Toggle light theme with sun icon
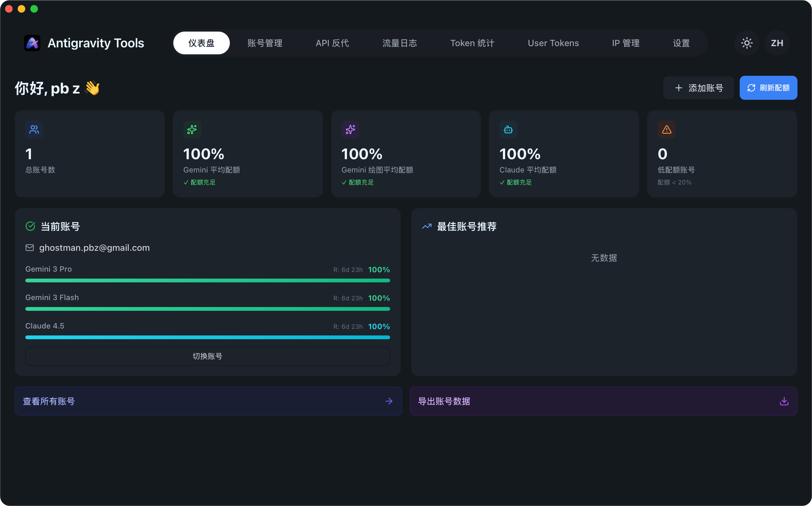The image size is (812, 506). coord(746,43)
